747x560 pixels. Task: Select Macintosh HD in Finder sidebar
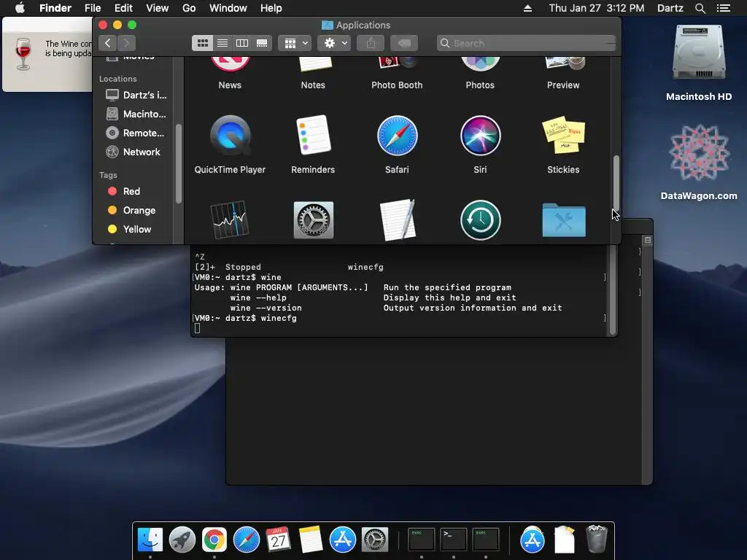136,114
